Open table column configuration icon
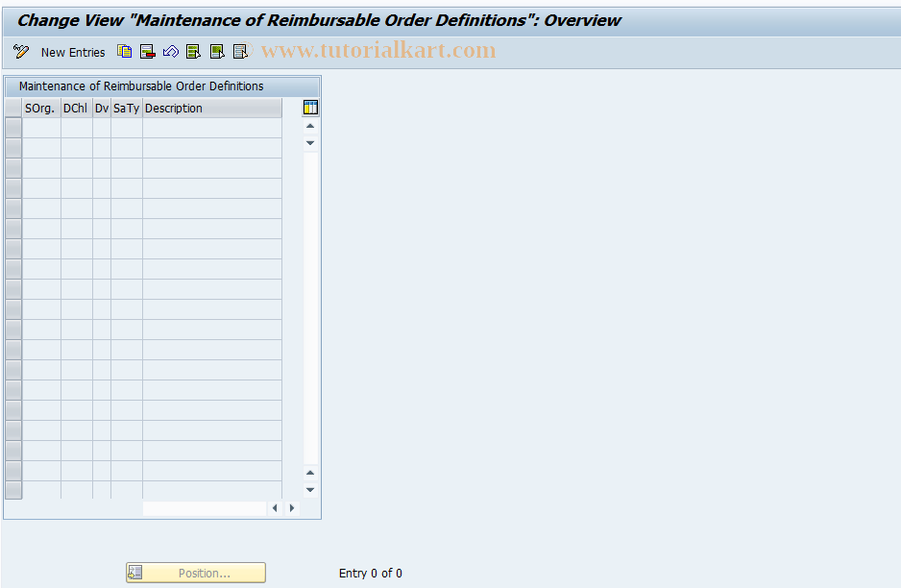 pyautogui.click(x=310, y=108)
